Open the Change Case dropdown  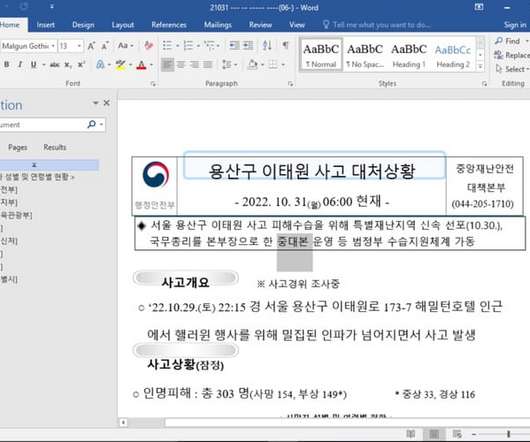click(x=126, y=45)
